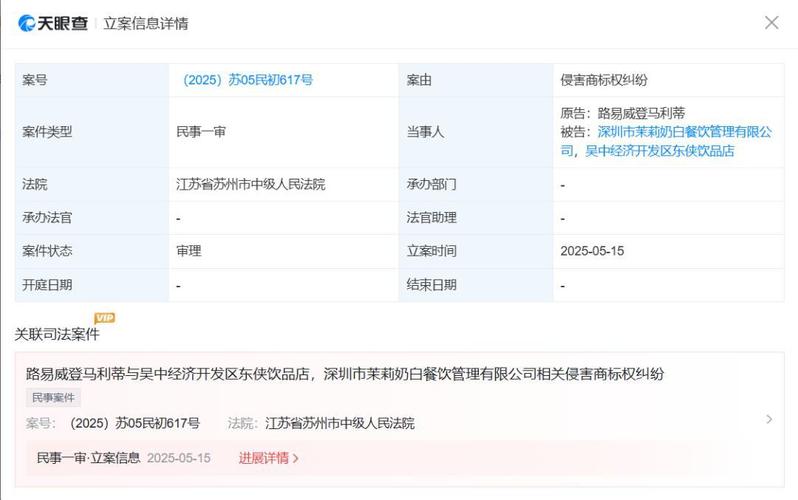Image resolution: width=798 pixels, height=500 pixels.
Task: Open defendant 深圳市茉莉奶白餐饮管理有限公司 link
Action: click(667, 141)
